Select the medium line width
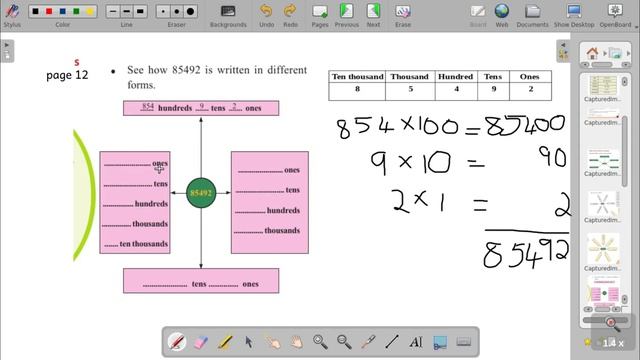Viewport: 640px width, 360px height. click(x=127, y=11)
